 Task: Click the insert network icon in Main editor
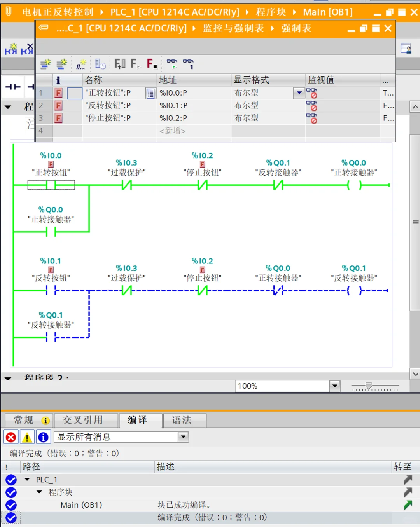click(x=11, y=49)
